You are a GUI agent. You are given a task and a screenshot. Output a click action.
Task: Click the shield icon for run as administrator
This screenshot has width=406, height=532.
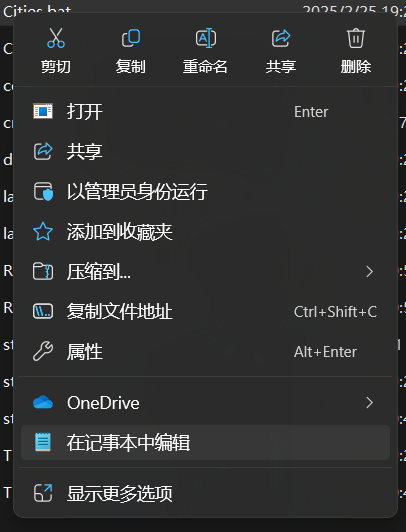pos(43,192)
